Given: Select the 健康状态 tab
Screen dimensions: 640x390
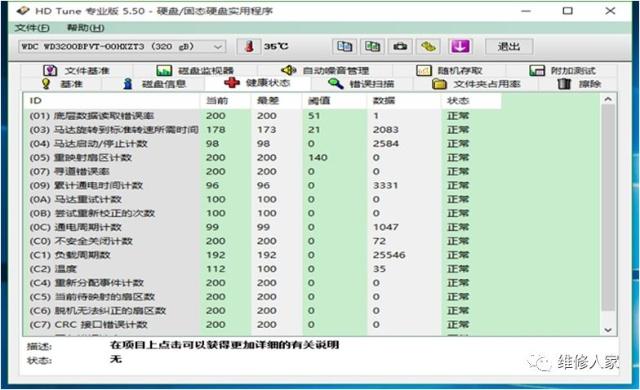Looking at the screenshot, I should tap(257, 83).
